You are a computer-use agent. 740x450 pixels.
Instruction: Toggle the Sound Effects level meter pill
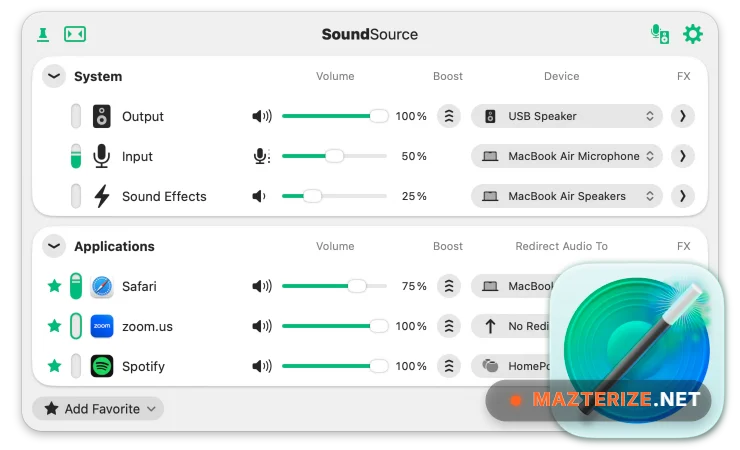76,196
